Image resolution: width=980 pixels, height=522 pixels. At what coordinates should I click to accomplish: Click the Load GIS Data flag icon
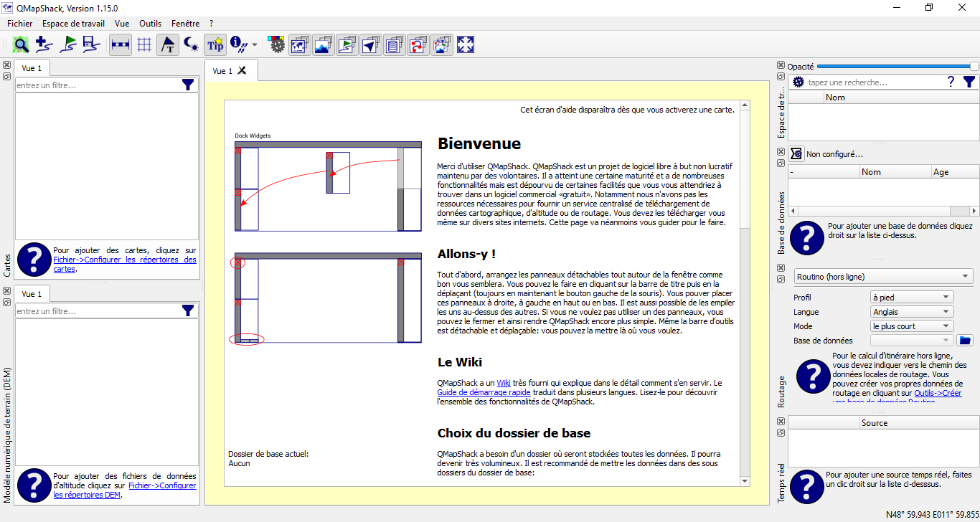[68, 44]
